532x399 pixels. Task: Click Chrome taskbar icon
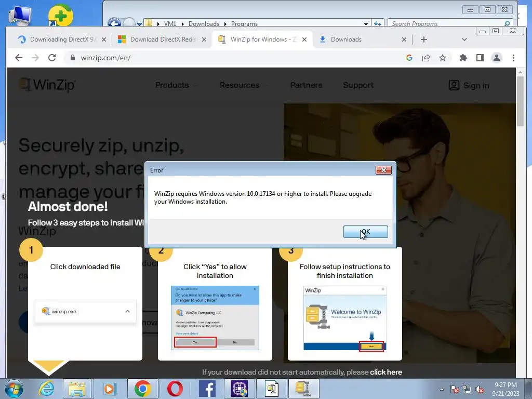coord(142,389)
